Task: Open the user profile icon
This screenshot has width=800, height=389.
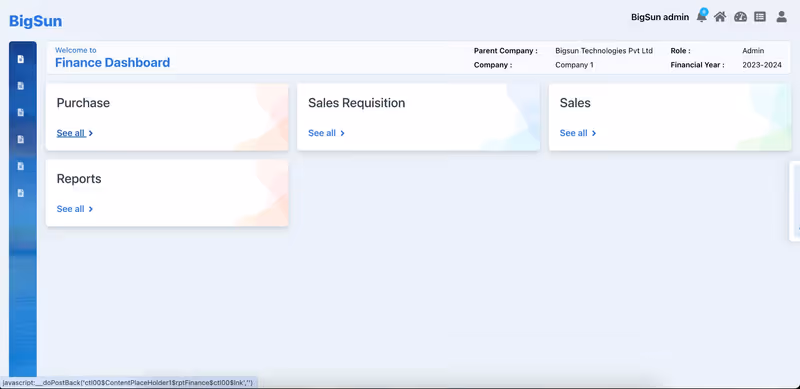Action: tap(782, 17)
